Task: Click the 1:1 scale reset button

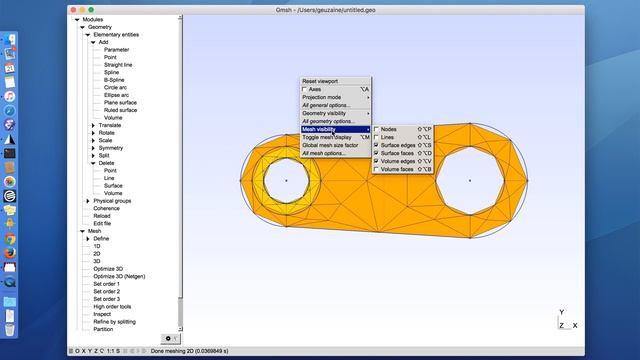Action: [x=111, y=351]
